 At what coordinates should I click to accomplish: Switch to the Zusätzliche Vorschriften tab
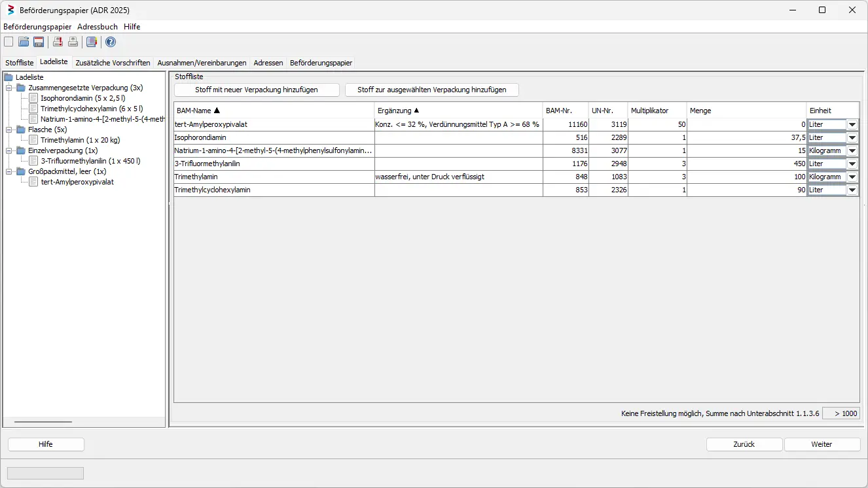pos(113,63)
